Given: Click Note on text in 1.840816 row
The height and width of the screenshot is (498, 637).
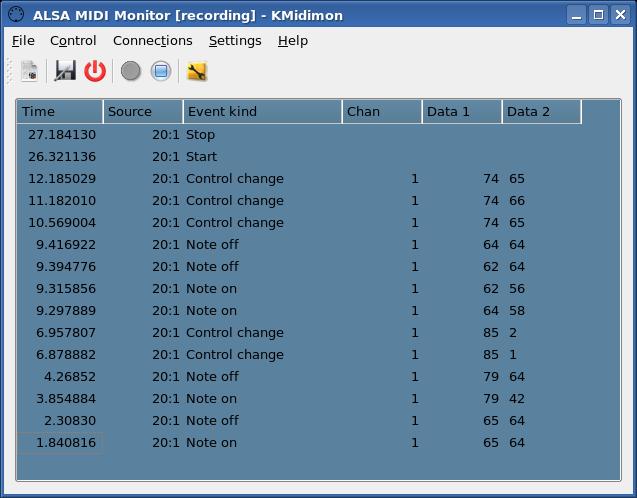Looking at the screenshot, I should 211,442.
